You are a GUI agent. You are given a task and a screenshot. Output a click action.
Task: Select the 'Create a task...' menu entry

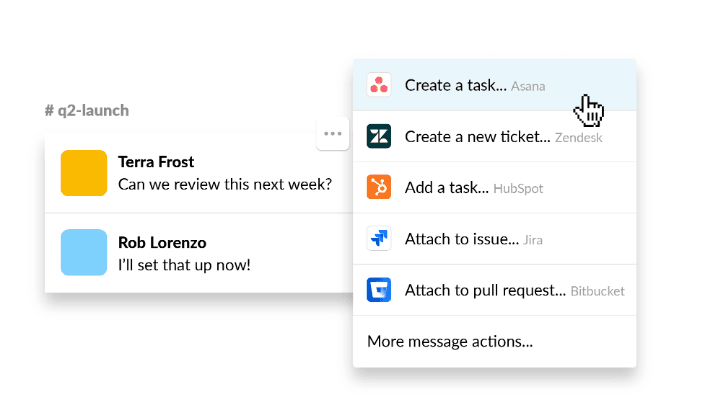coord(494,85)
